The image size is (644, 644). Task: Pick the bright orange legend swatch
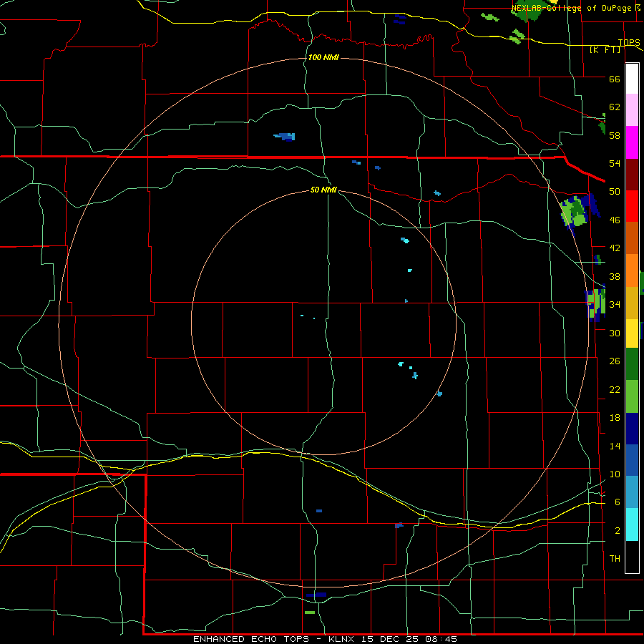click(x=632, y=270)
